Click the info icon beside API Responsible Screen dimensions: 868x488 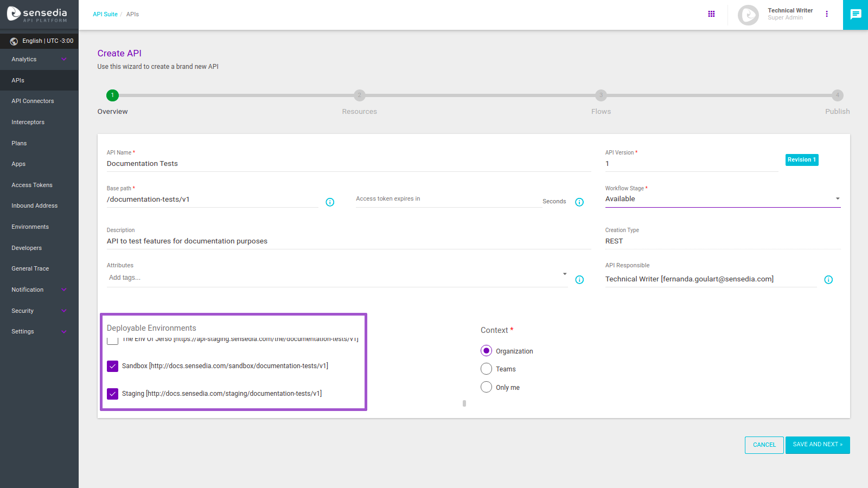tap(828, 280)
